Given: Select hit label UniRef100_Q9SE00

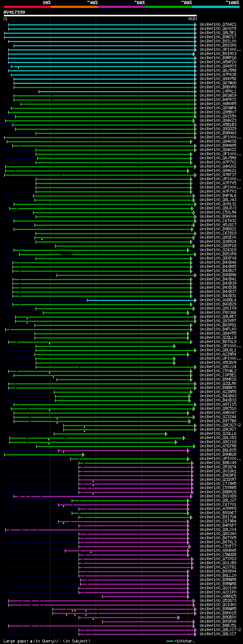Looking at the screenshot, I should [218, 237].
